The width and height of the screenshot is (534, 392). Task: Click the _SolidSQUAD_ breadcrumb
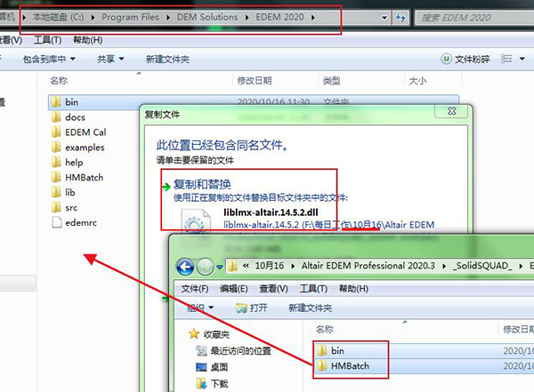tap(481, 266)
